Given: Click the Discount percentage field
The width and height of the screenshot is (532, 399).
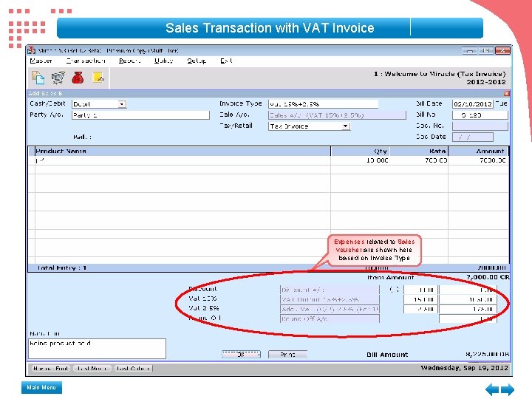Looking at the screenshot, I should coord(420,290).
